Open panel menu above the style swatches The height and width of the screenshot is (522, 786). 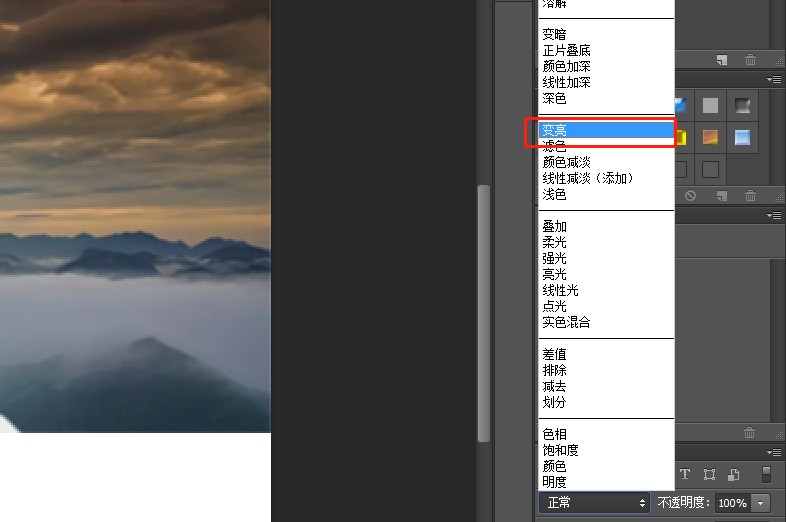(774, 79)
